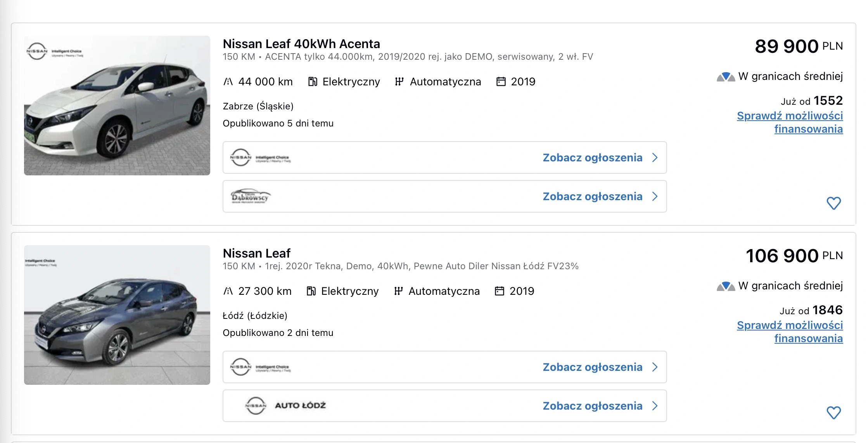Viewport: 868px width, 443px height.
Task: Click Nissan Intelligent Choice logo in second listing
Action: (x=260, y=367)
